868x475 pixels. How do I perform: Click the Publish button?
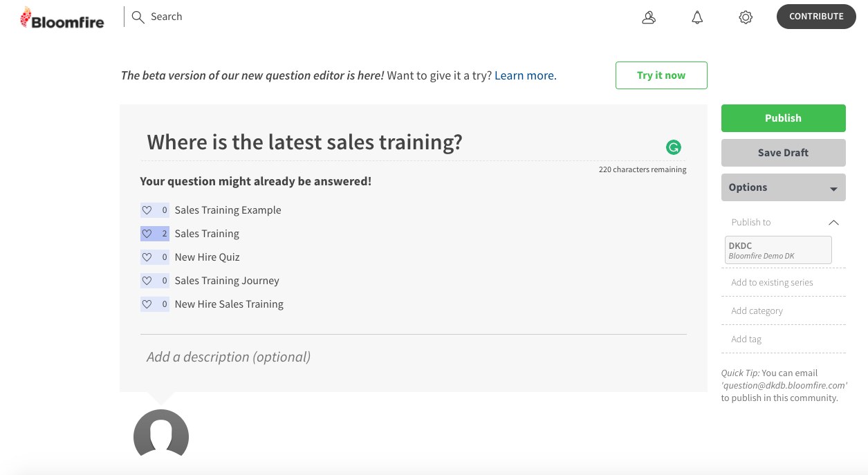pos(783,118)
